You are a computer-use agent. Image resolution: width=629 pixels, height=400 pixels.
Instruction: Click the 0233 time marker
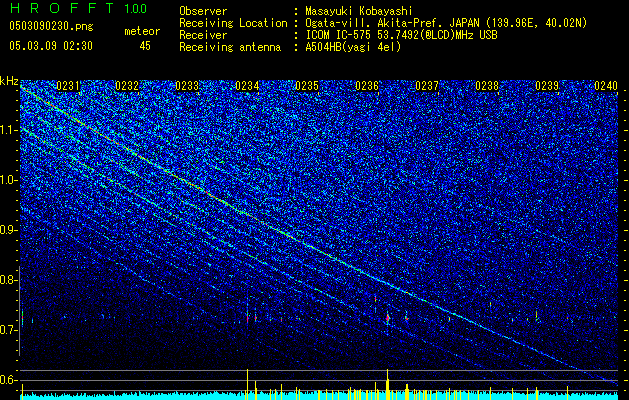pos(187,86)
